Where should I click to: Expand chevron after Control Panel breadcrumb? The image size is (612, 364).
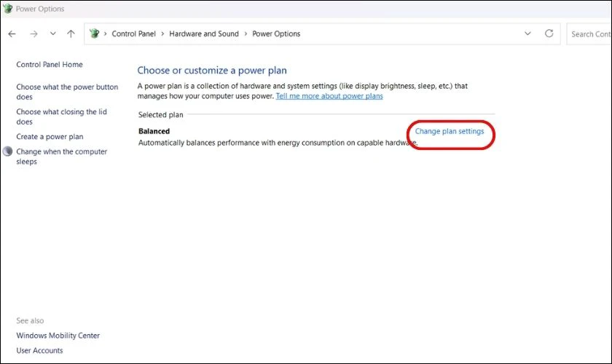coord(162,34)
